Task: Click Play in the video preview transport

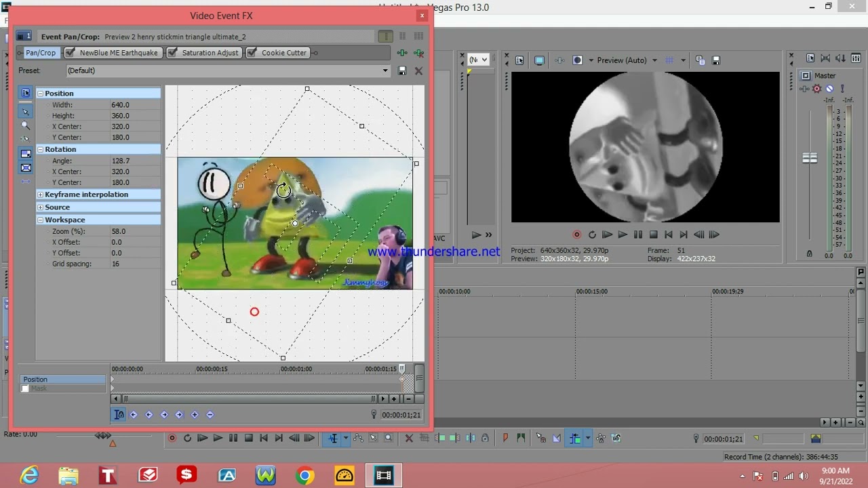Action: point(623,235)
